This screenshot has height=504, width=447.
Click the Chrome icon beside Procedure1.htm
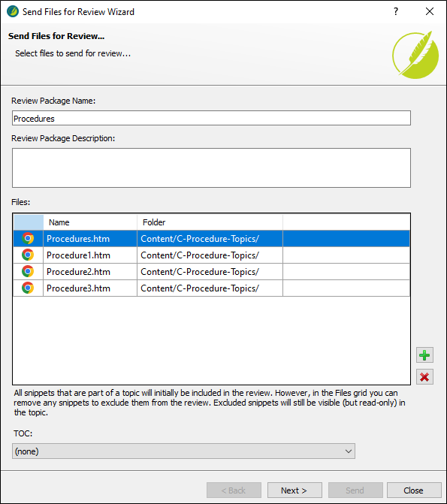[x=28, y=255]
